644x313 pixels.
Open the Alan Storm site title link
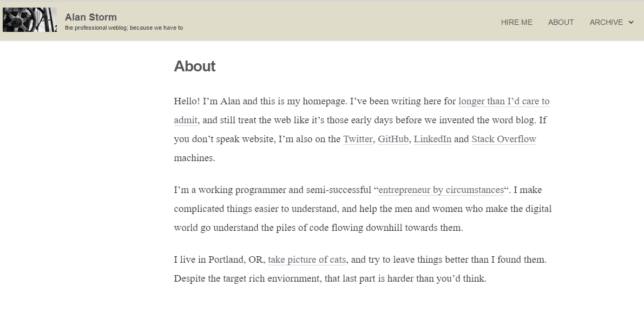[x=90, y=17]
